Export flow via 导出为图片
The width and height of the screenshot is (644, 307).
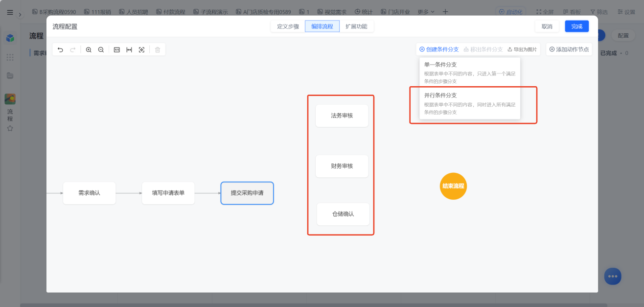(x=522, y=49)
